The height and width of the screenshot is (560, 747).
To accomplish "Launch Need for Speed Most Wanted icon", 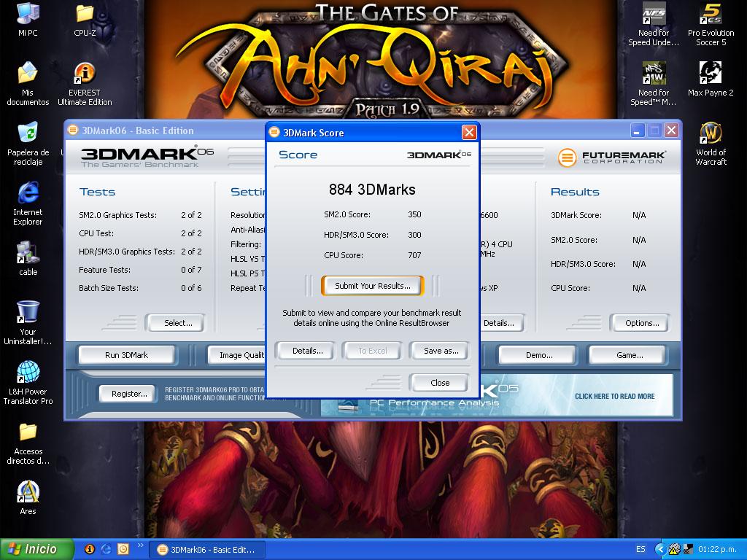I will tap(654, 83).
